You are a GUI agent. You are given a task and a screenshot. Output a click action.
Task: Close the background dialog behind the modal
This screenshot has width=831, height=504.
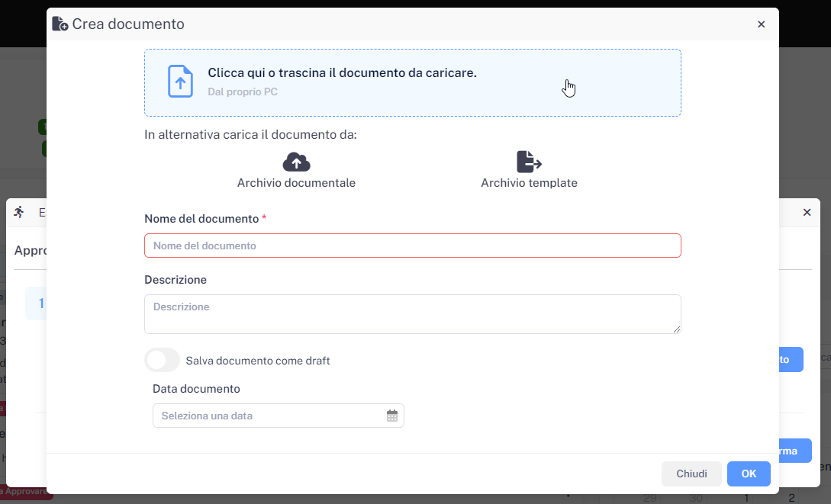point(807,213)
